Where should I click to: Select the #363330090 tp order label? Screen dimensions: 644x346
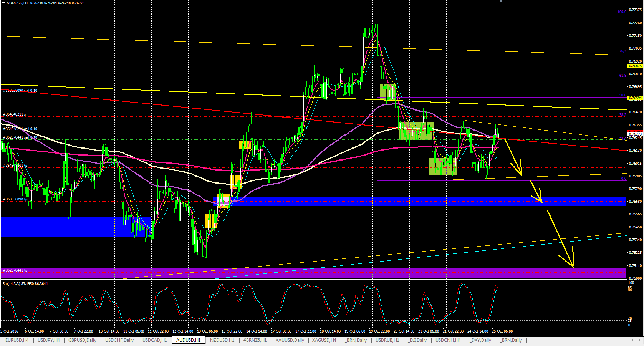pos(15,199)
